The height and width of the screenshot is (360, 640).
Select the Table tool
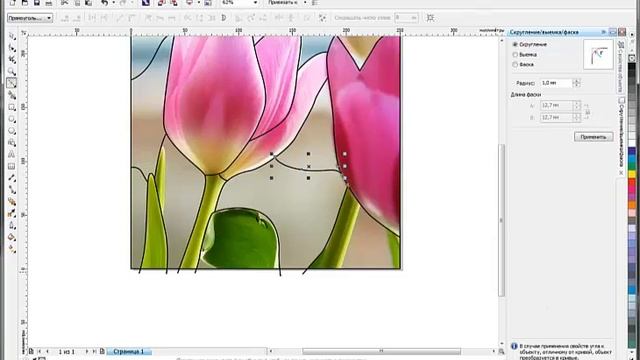click(12, 166)
